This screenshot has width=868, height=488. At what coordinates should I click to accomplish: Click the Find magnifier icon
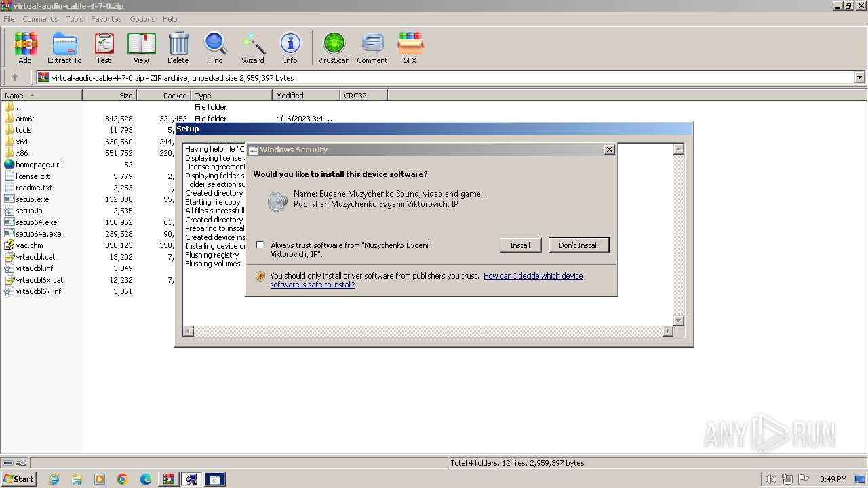pos(216,47)
